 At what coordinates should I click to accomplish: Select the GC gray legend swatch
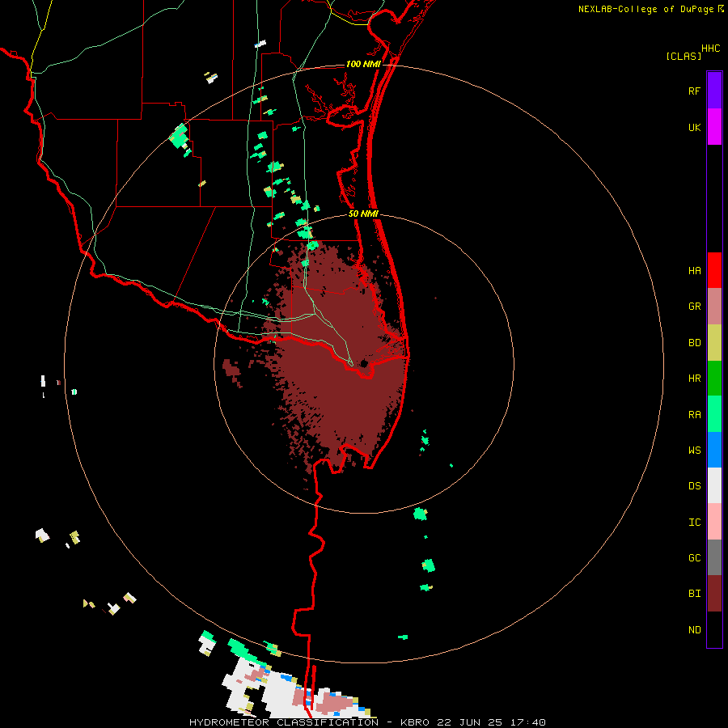[x=714, y=557]
